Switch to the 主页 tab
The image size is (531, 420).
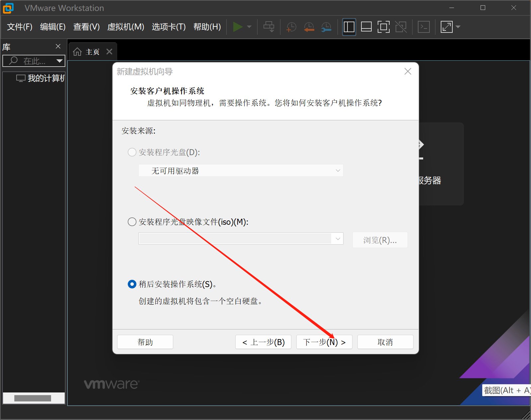[x=92, y=52]
